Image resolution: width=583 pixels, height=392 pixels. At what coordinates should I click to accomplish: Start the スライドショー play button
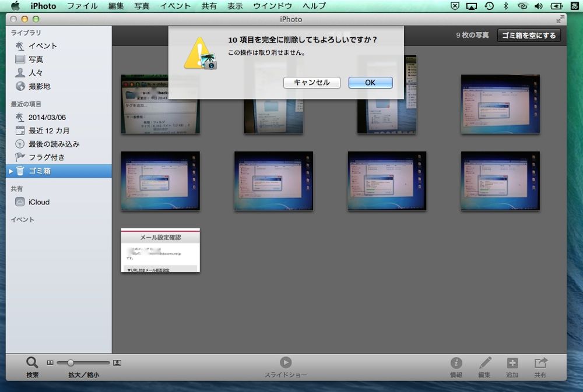[286, 362]
